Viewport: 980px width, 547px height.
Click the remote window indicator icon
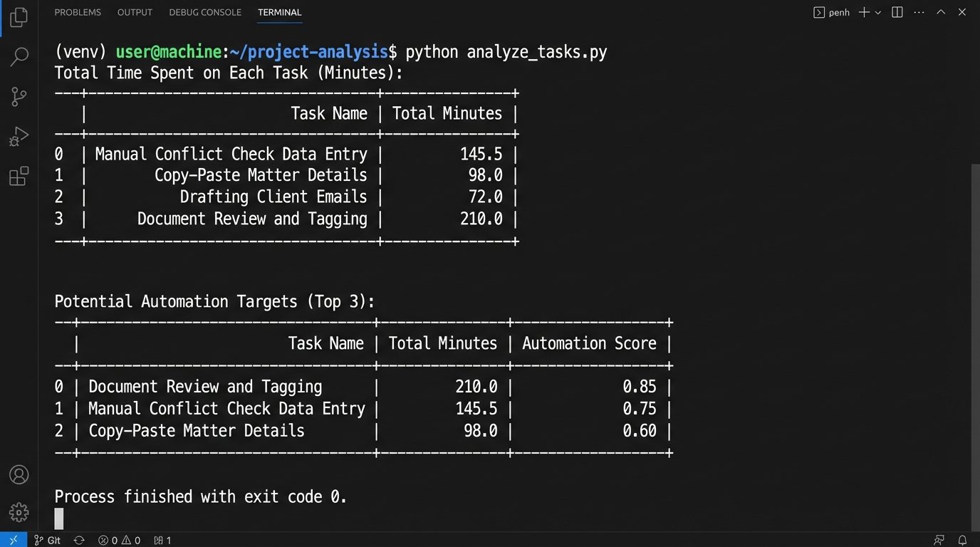pos(14,541)
